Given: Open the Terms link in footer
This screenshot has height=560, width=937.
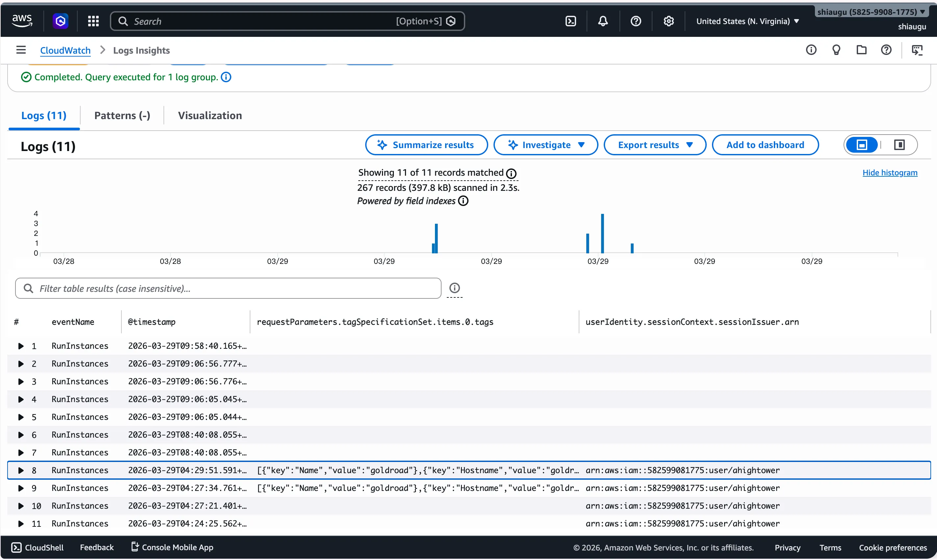Looking at the screenshot, I should [830, 547].
